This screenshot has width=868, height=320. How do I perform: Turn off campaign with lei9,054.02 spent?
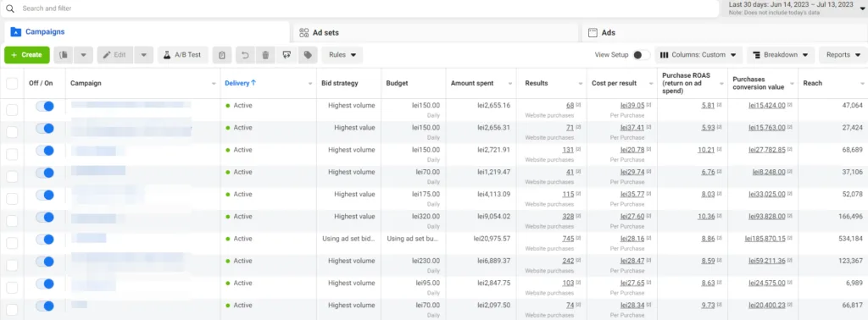45,218
